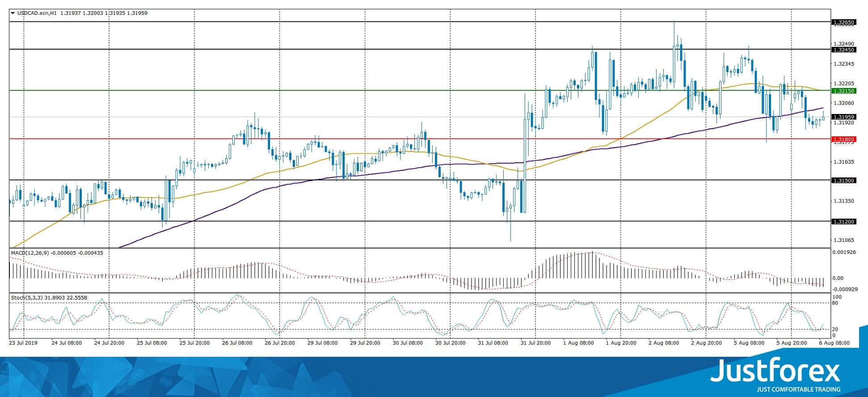The width and height of the screenshot is (868, 397).
Task: Click the 1.32205 price axis label
Action: click(844, 83)
